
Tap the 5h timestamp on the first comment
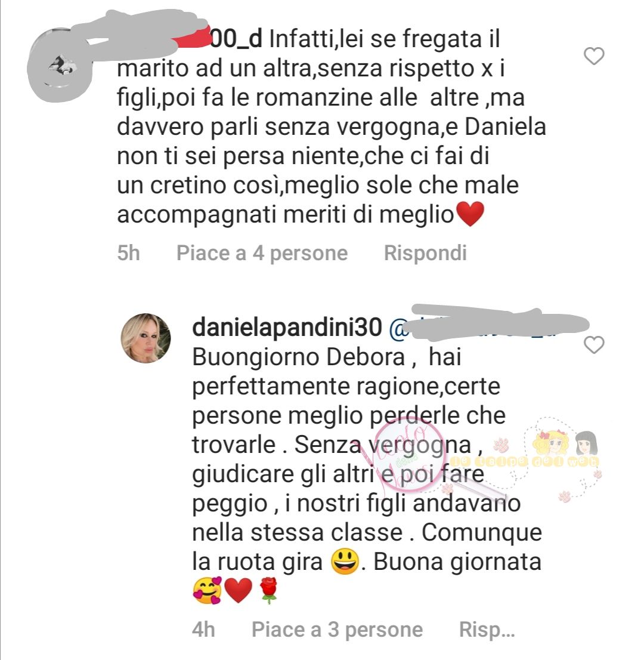pos(128,254)
